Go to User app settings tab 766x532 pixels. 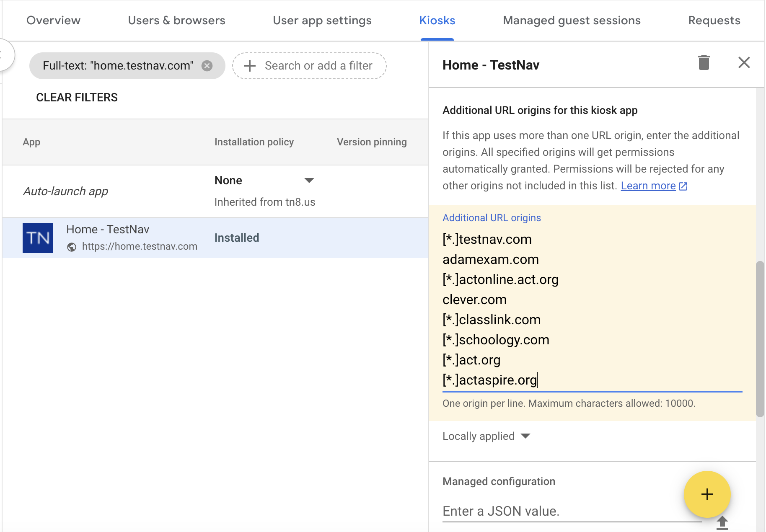(322, 21)
